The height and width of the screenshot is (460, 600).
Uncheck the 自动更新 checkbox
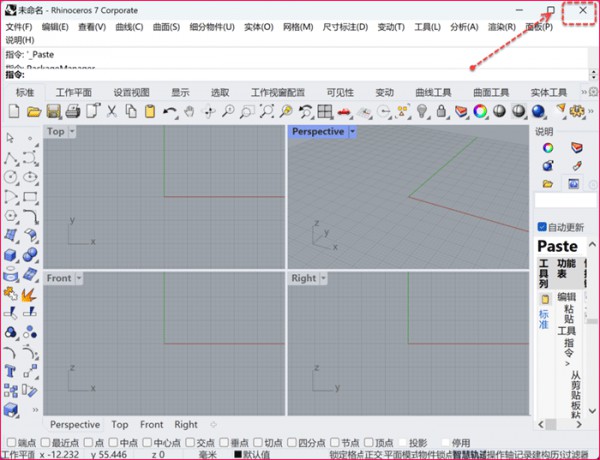pos(542,227)
